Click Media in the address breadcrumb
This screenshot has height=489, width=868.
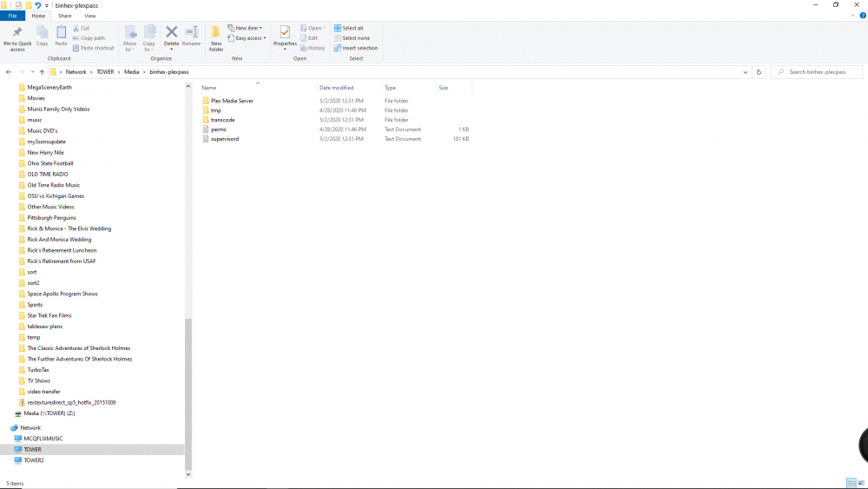[131, 72]
